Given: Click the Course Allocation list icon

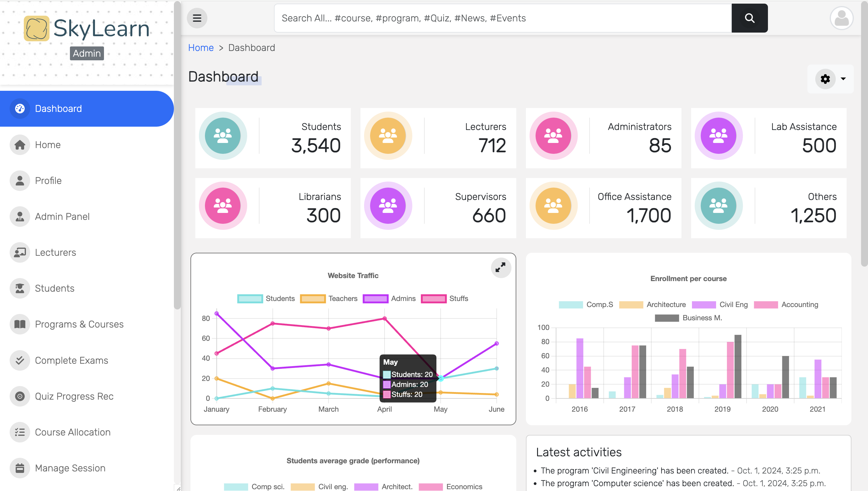Looking at the screenshot, I should click(20, 432).
